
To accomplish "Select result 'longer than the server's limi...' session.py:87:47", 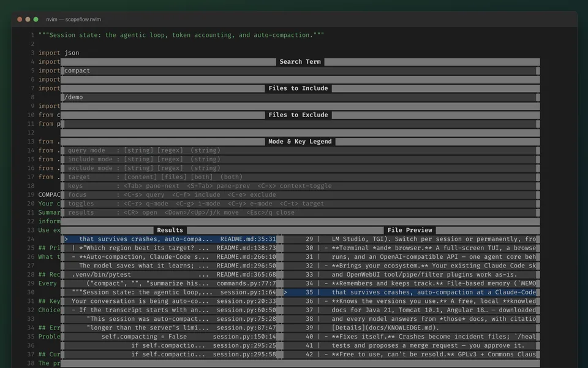I will pos(170,328).
